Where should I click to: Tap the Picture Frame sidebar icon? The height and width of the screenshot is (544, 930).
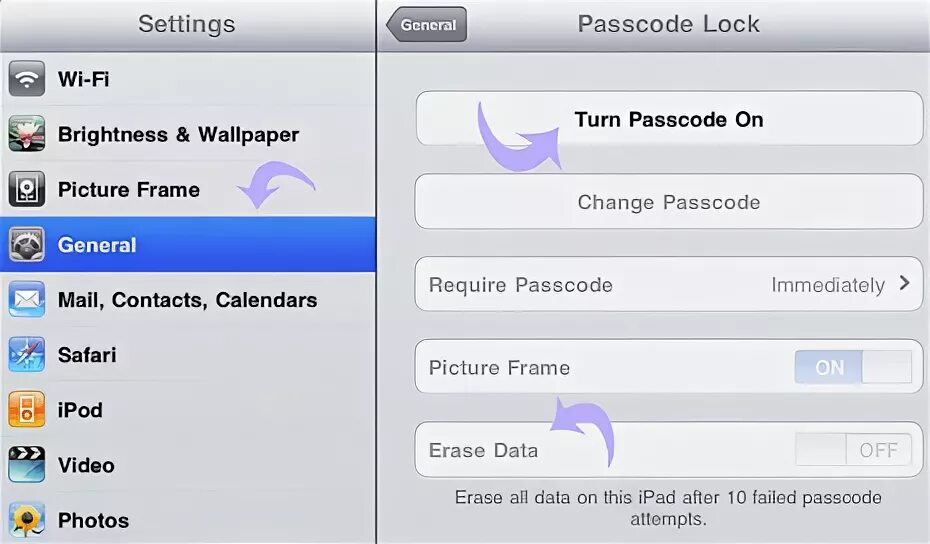pos(27,189)
